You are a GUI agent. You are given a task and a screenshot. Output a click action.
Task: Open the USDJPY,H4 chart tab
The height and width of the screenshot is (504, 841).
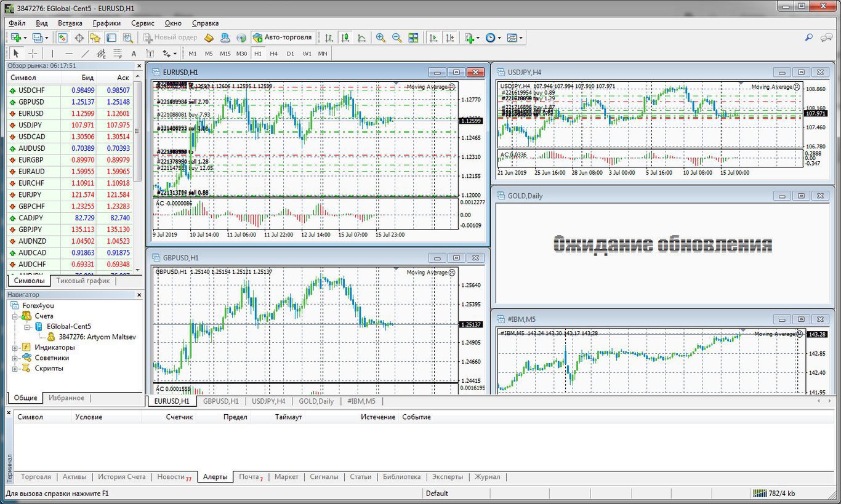coord(268,401)
